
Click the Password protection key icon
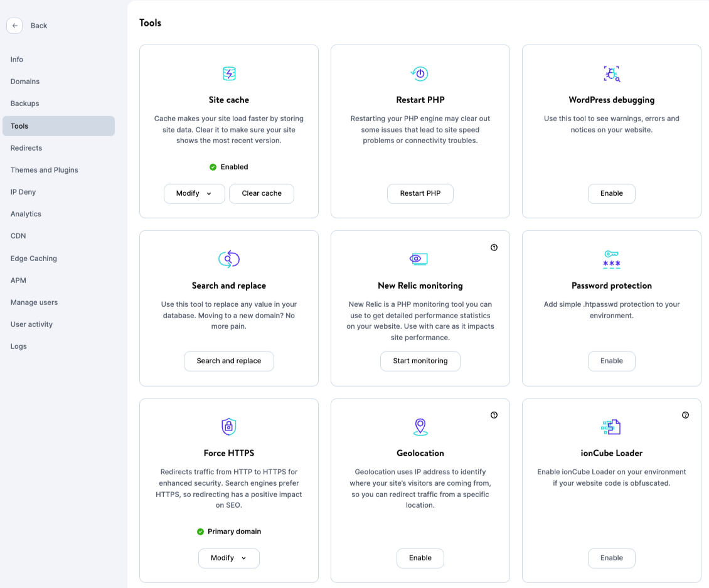pyautogui.click(x=612, y=259)
